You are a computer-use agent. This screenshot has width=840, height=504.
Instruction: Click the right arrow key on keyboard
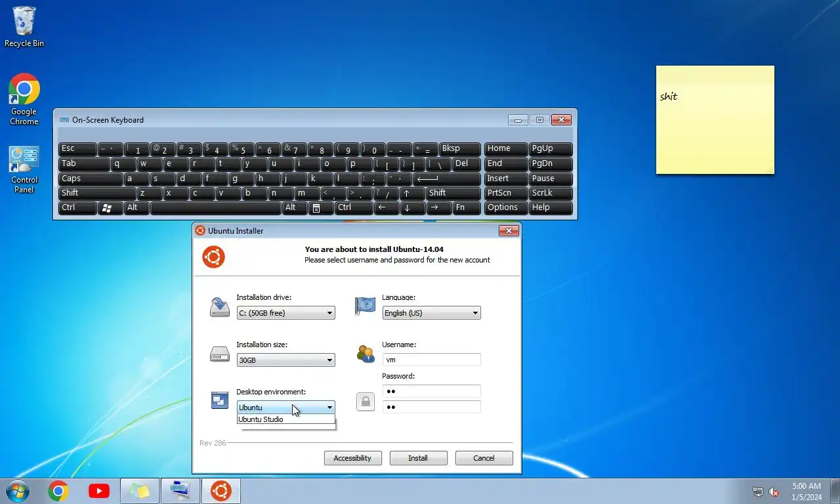click(439, 208)
